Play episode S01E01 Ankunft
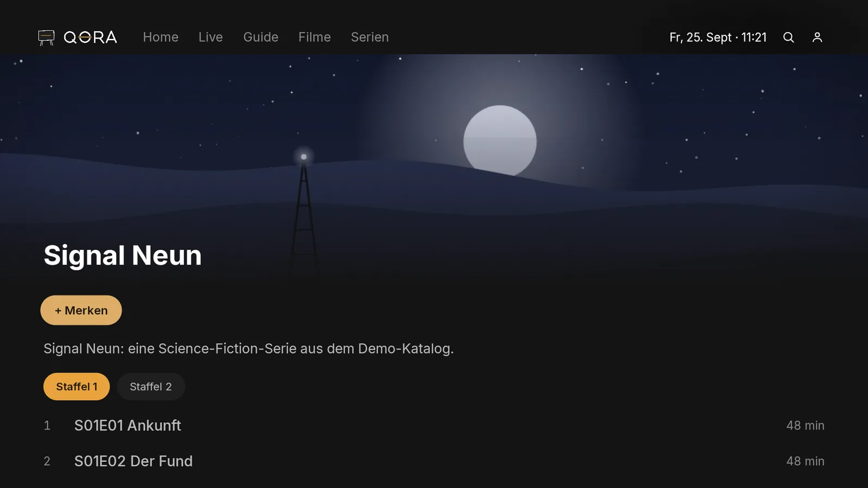Image resolution: width=868 pixels, height=488 pixels. [434, 426]
